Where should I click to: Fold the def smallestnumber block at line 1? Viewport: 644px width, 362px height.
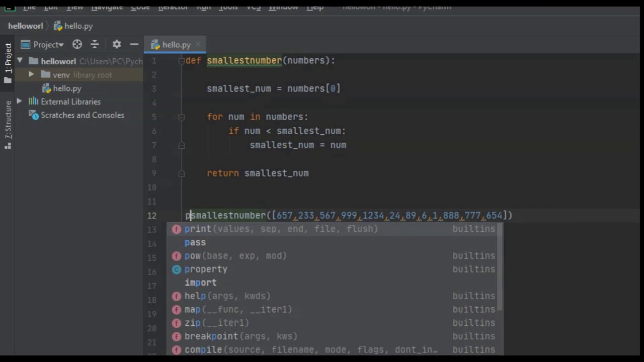181,61
